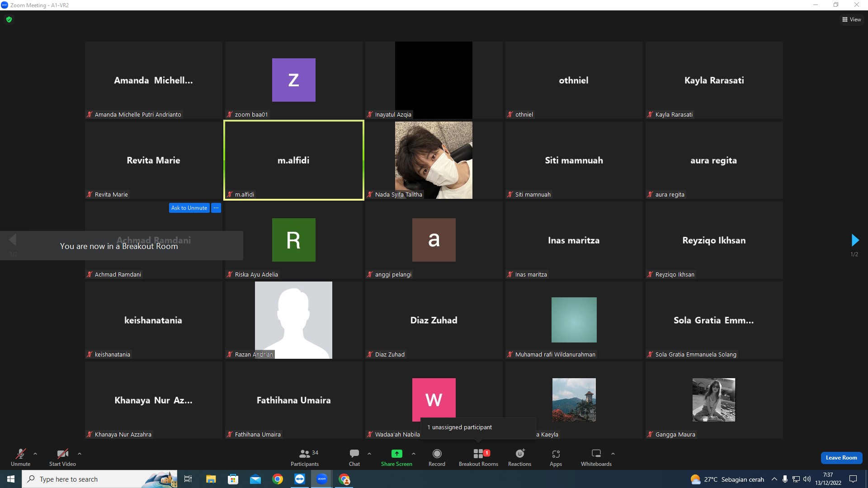Open Whiteboards
Viewport: 868px width, 488px height.
[596, 457]
